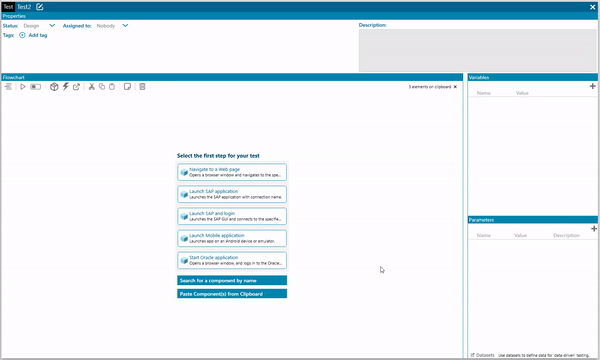Toggle the switch in the flowchart toolbar

(36, 87)
